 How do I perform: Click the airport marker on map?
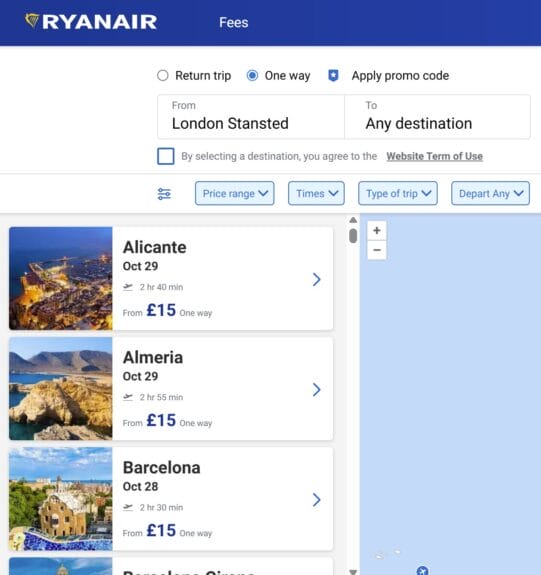coord(423,570)
